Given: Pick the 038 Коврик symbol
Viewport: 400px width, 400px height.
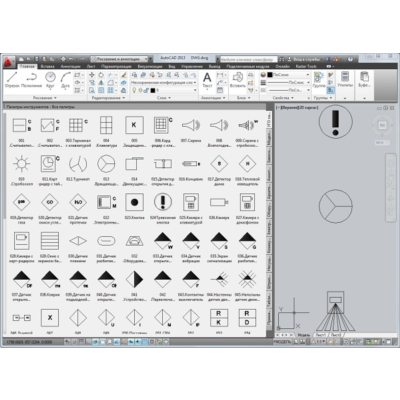Looking at the screenshot, I should [50, 279].
